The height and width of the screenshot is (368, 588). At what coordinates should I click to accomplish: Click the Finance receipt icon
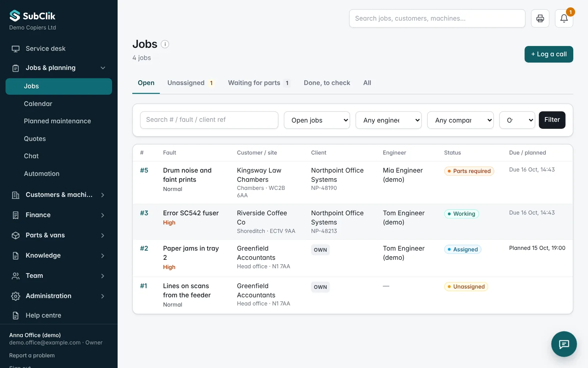[x=15, y=215]
